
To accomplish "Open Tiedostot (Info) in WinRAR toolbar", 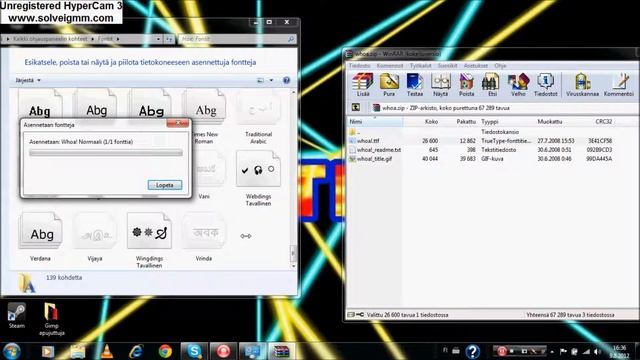I will [x=545, y=84].
